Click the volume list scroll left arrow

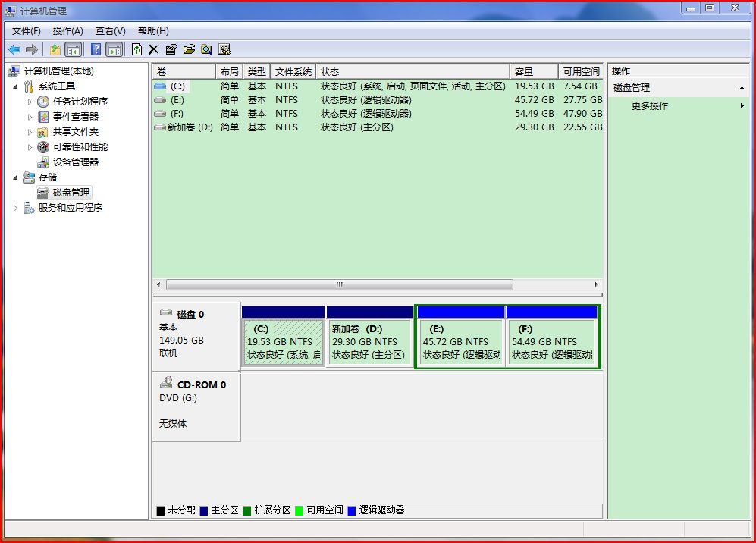[x=158, y=285]
